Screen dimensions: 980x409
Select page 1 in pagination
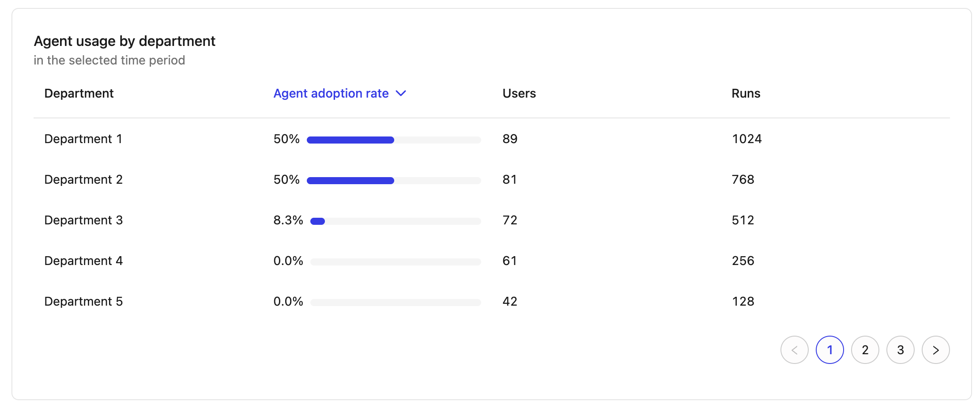coord(829,350)
